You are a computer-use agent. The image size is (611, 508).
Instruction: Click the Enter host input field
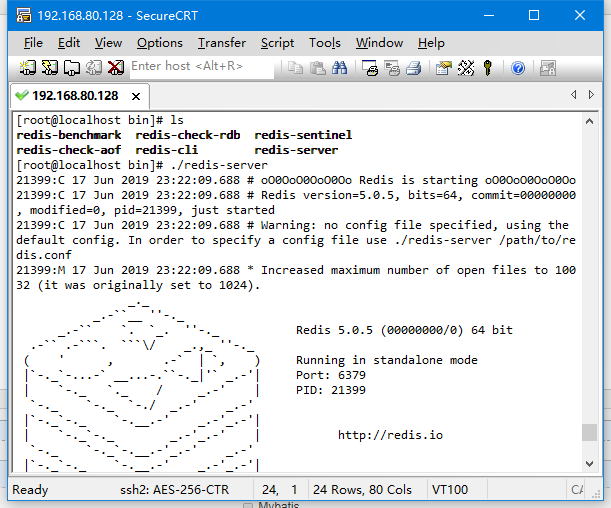point(202,67)
